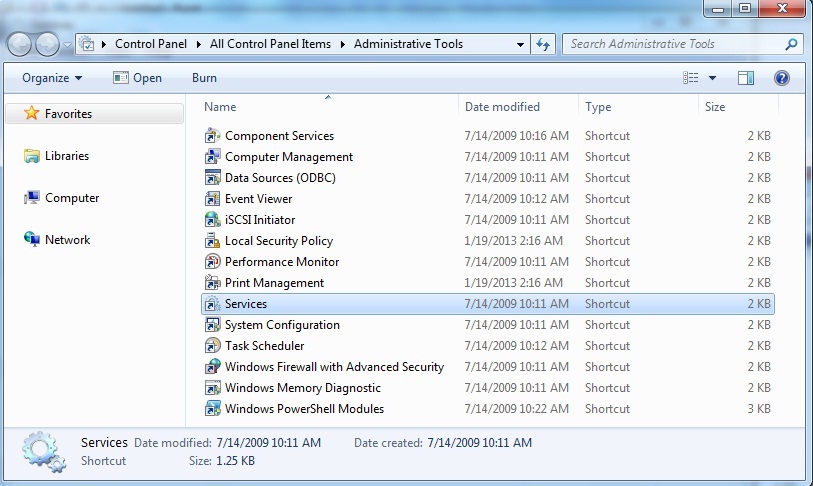This screenshot has height=486, width=813.
Task: Sort by the Date modified column header
Action: click(x=518, y=107)
